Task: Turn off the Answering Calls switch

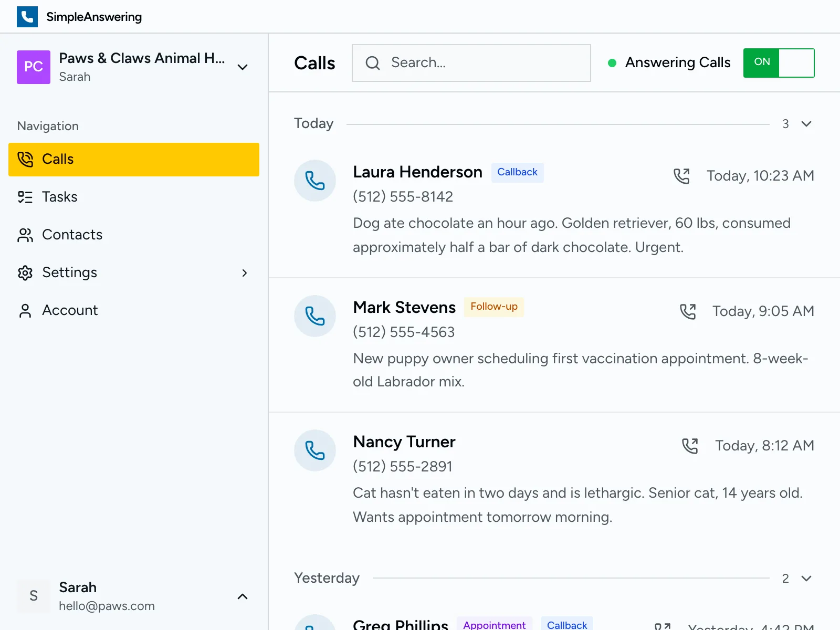Action: pos(779,63)
